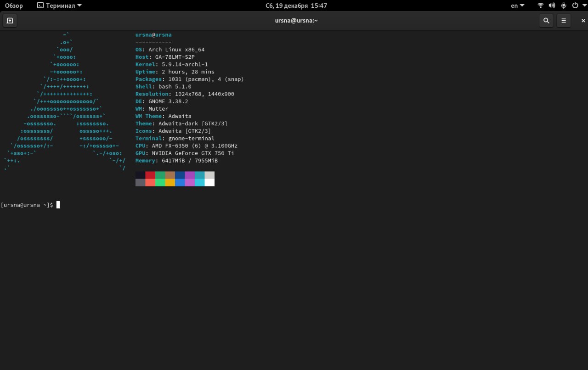Click the Kernel: 5.9.14-arch1-1 line
Image resolution: width=588 pixels, height=370 pixels.
pyautogui.click(x=172, y=64)
